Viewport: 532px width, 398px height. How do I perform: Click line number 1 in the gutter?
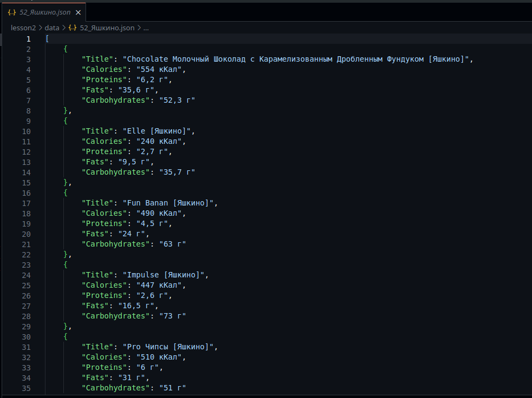point(28,39)
